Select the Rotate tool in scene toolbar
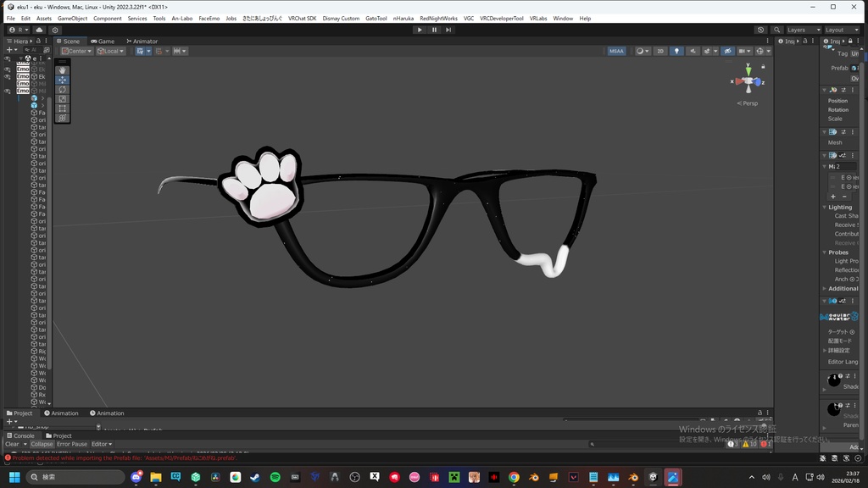Image resolution: width=868 pixels, height=488 pixels. pyautogui.click(x=63, y=89)
